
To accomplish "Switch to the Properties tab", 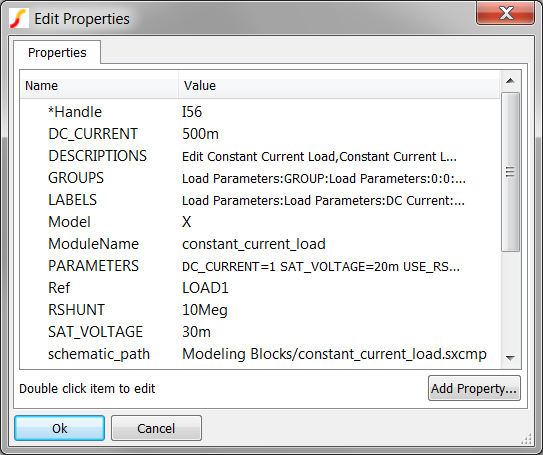I will pyautogui.click(x=57, y=53).
